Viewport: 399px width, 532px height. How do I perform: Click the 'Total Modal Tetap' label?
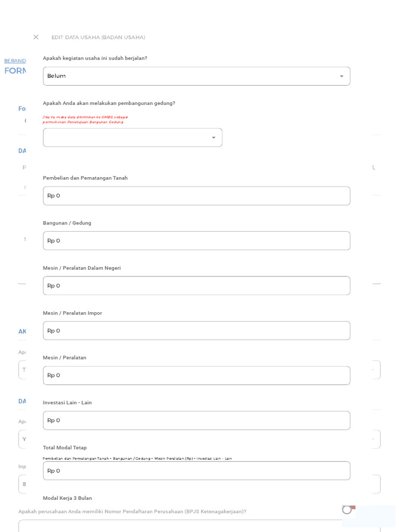coord(65,448)
